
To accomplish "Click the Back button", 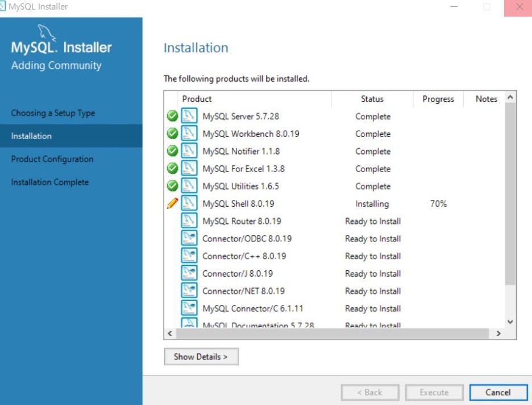I will [370, 393].
